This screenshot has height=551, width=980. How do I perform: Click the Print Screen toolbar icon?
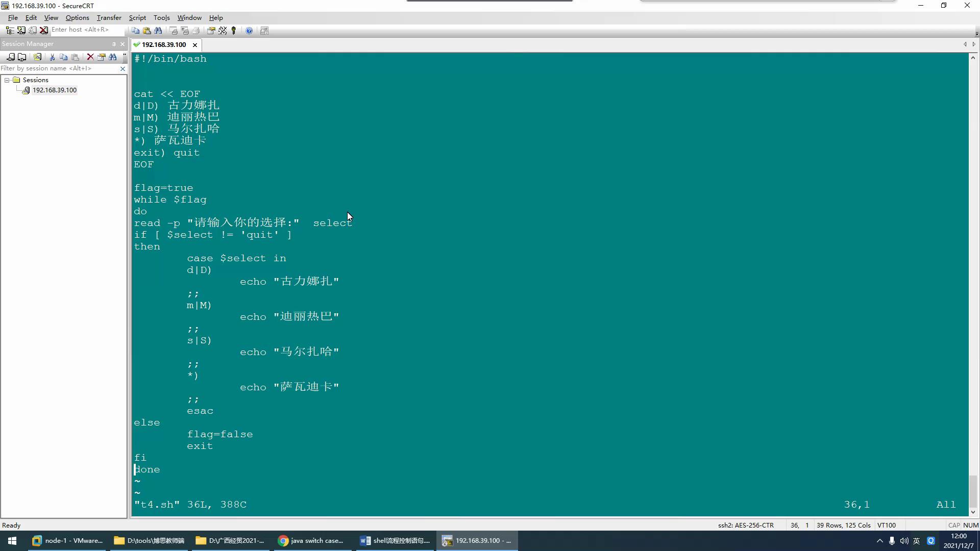(174, 31)
